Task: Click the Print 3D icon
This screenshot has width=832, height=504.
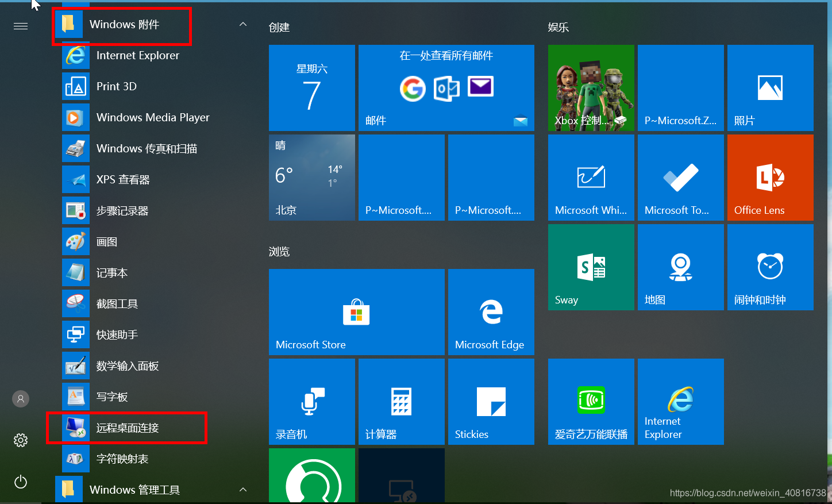Action: pos(76,86)
